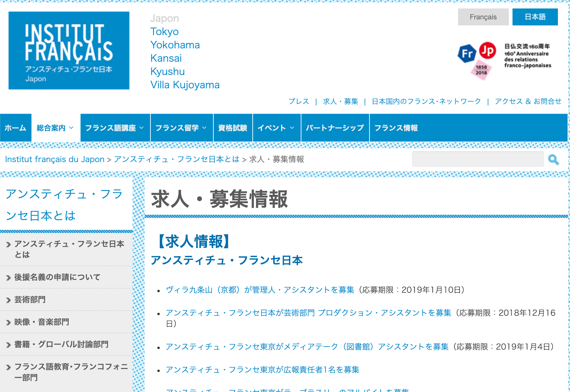Click the Japon text above Tokyo
This screenshot has width=570, height=392.
click(x=165, y=18)
